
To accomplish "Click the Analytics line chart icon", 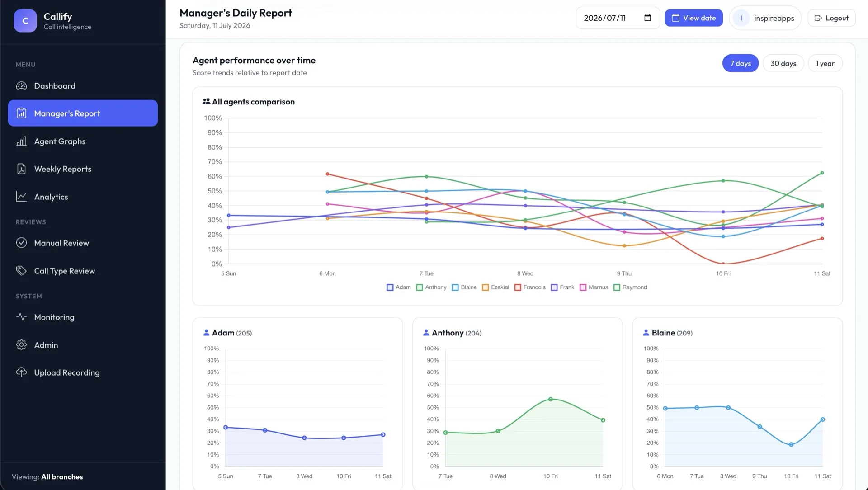I will tap(21, 197).
